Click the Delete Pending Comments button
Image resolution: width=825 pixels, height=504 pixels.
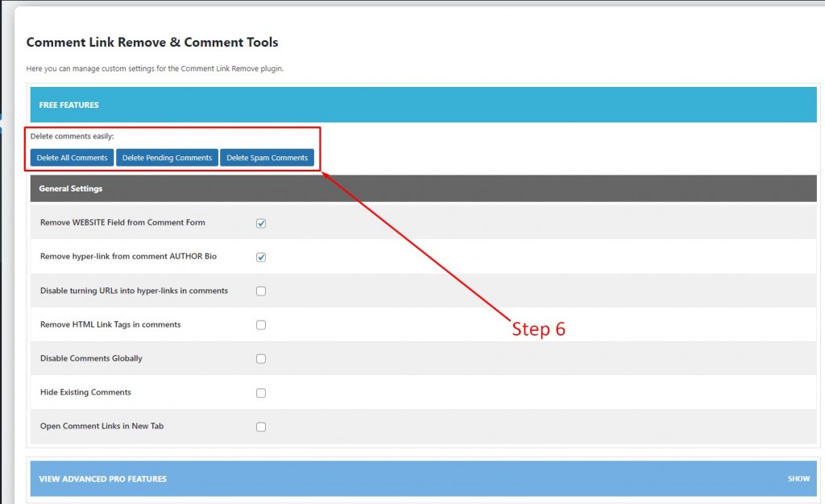click(167, 158)
